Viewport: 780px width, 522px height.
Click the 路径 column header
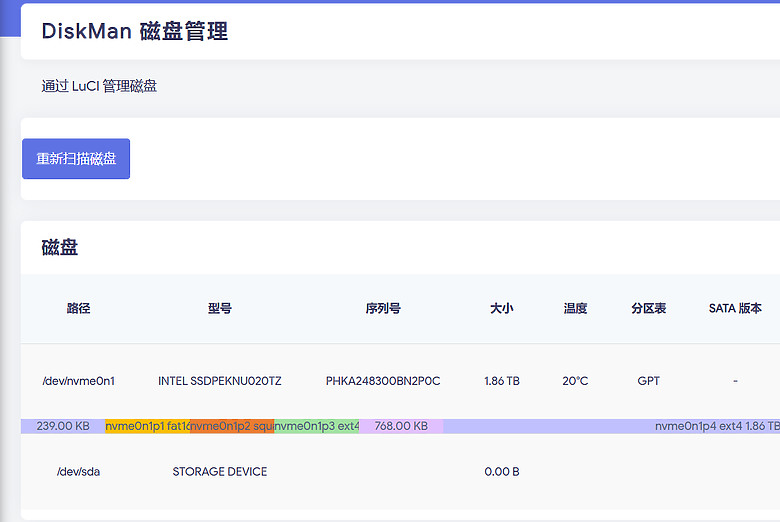tap(78, 309)
